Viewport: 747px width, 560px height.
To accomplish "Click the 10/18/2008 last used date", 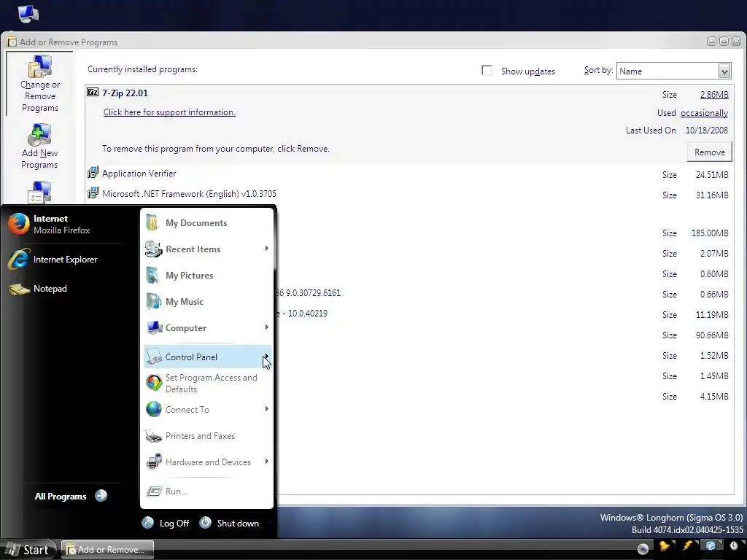I will click(706, 131).
